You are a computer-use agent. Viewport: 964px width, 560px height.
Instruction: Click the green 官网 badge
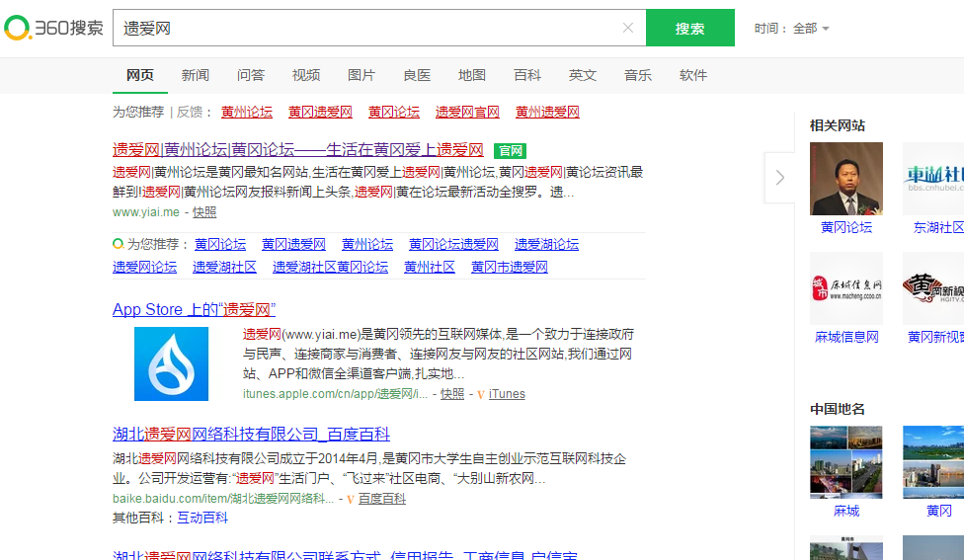[x=510, y=150]
